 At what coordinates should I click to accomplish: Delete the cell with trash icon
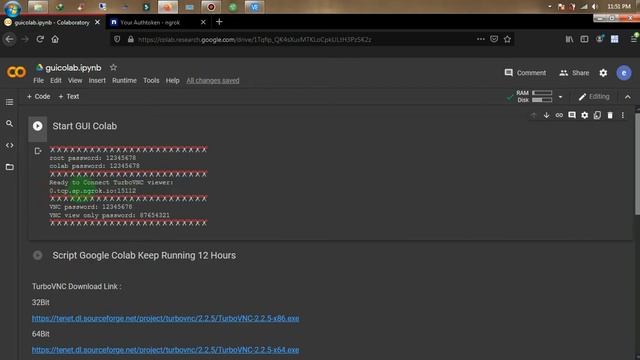click(610, 116)
